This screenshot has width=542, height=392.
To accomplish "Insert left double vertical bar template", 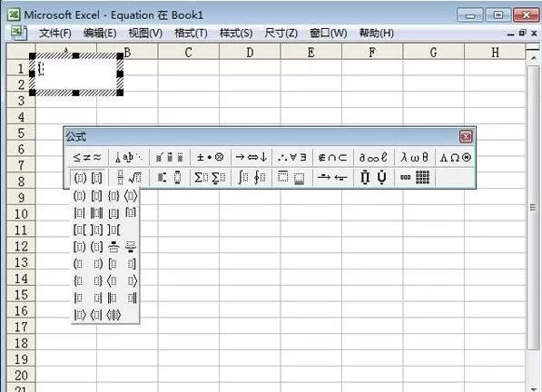I will coord(113,298).
